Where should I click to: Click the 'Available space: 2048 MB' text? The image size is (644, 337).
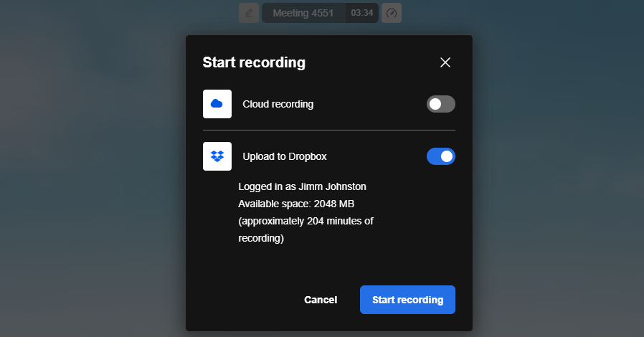296,204
